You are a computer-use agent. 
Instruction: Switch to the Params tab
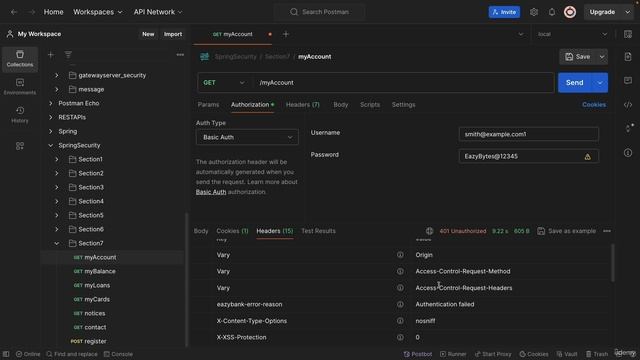(x=208, y=105)
